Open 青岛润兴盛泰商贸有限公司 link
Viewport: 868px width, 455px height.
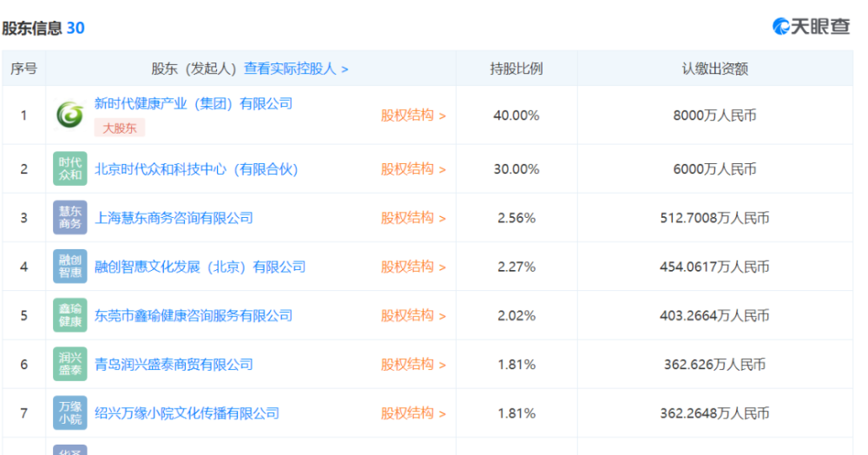point(174,365)
